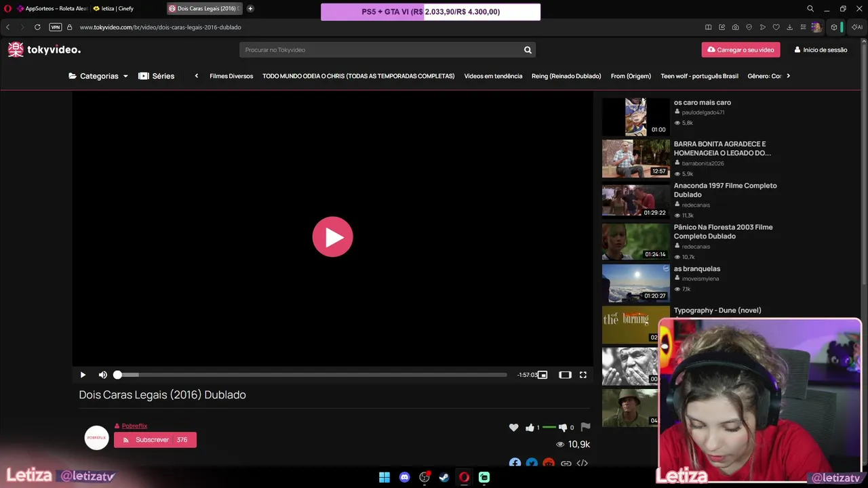Open Typography - Dune (novel) video
This screenshot has width=868, height=488.
pos(717,310)
